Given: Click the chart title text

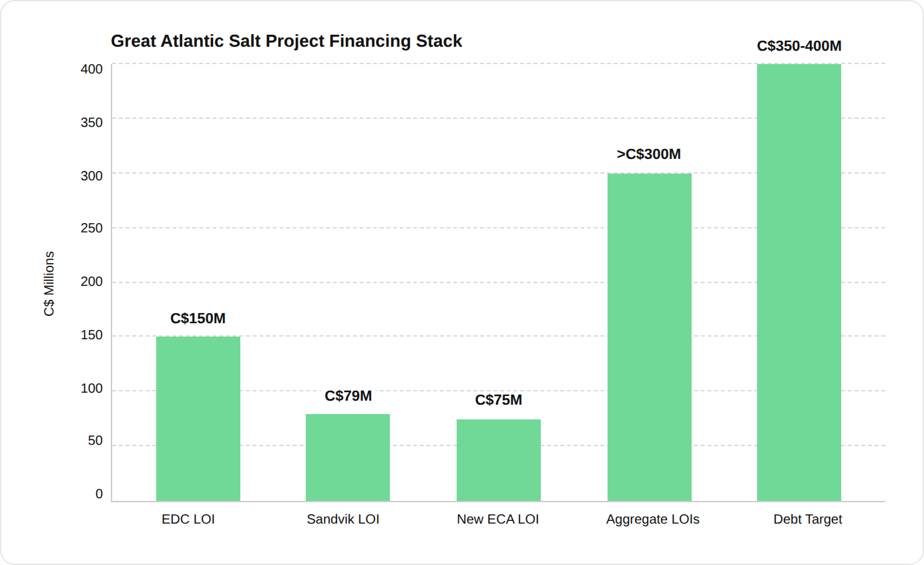Looking at the screenshot, I should click(286, 41).
